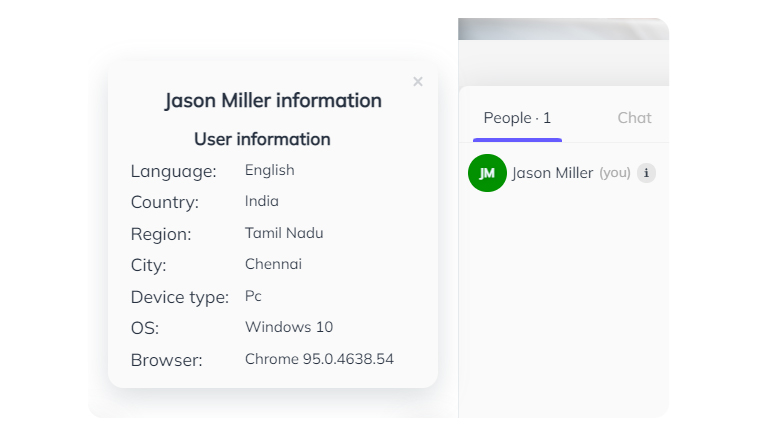The height and width of the screenshot is (441, 784).
Task: Click the Device type: field label
Action: click(x=180, y=298)
